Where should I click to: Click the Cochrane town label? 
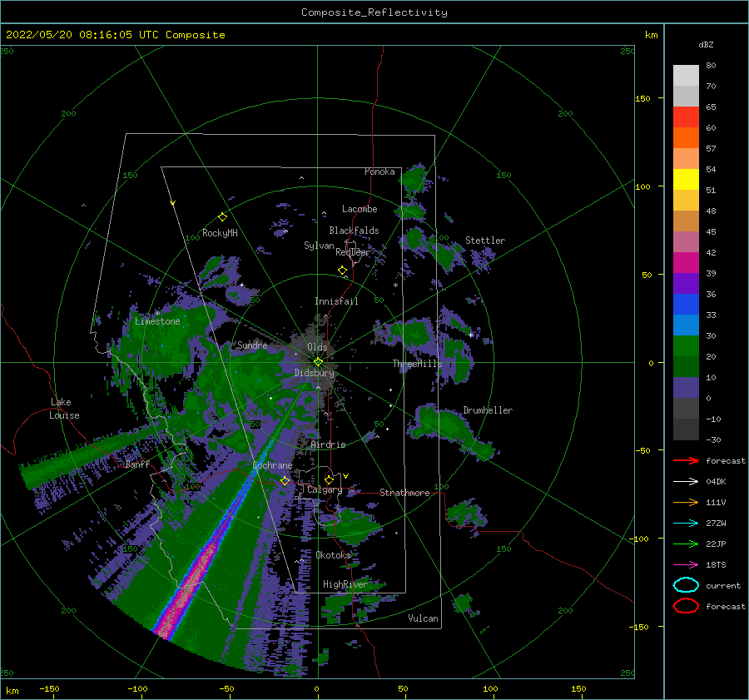272,465
